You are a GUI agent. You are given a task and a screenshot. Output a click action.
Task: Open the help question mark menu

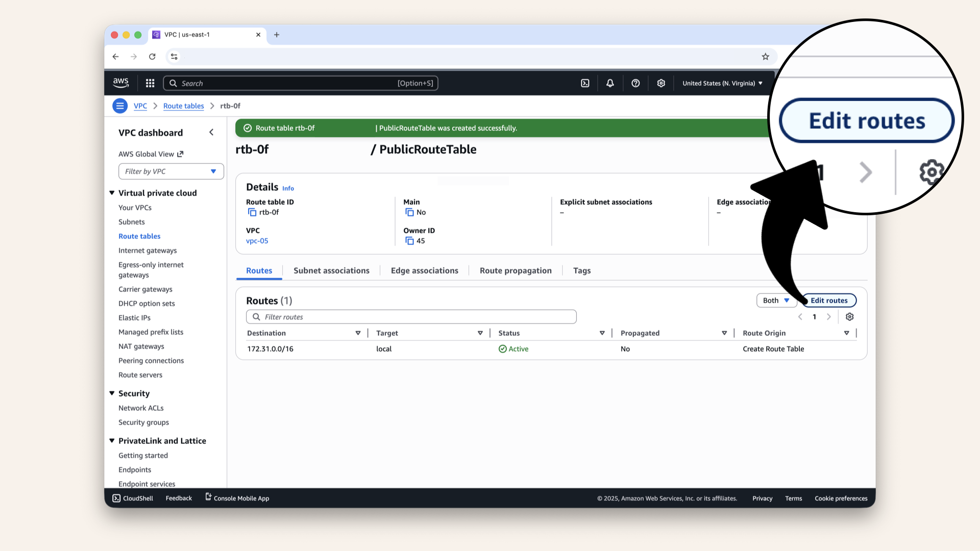click(635, 83)
